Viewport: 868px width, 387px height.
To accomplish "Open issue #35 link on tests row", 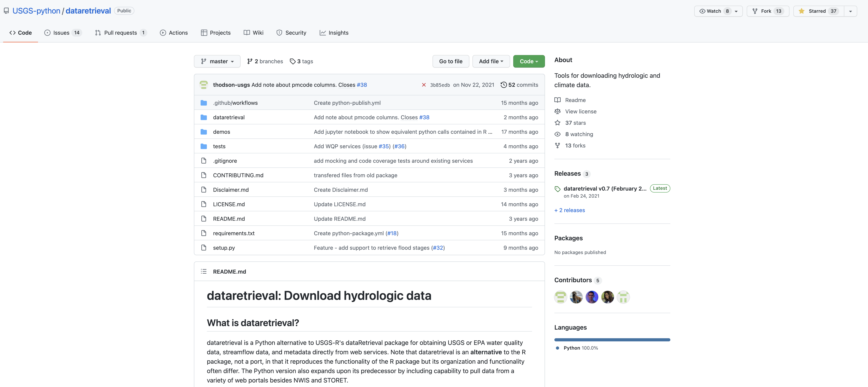I will (x=383, y=146).
